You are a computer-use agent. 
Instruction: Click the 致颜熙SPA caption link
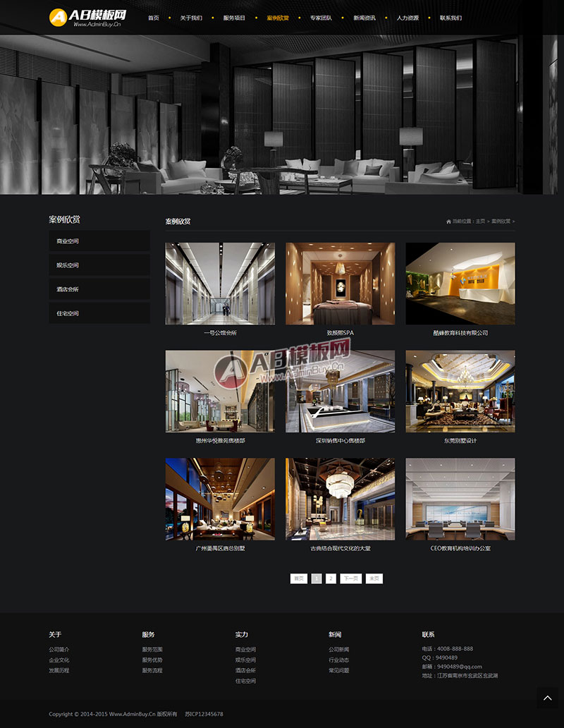(x=341, y=333)
